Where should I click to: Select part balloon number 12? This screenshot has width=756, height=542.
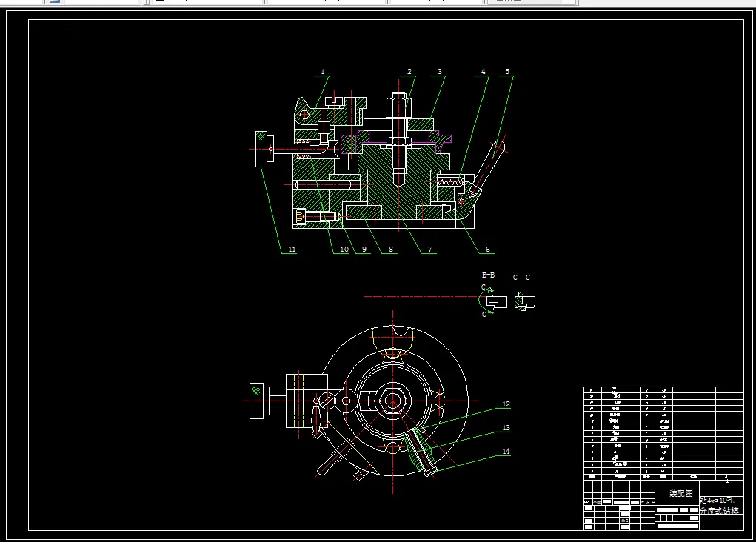click(506, 404)
